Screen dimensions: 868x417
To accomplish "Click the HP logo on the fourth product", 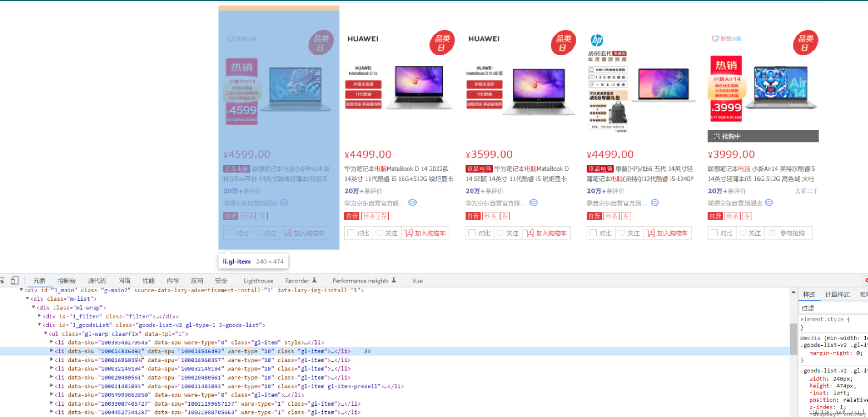I will click(x=596, y=40).
